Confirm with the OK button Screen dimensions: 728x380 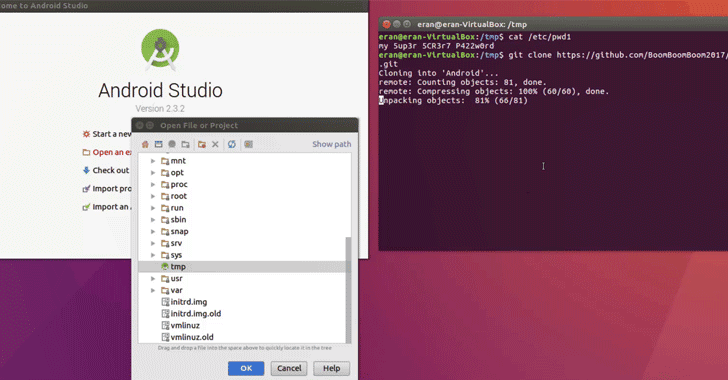tap(246, 368)
